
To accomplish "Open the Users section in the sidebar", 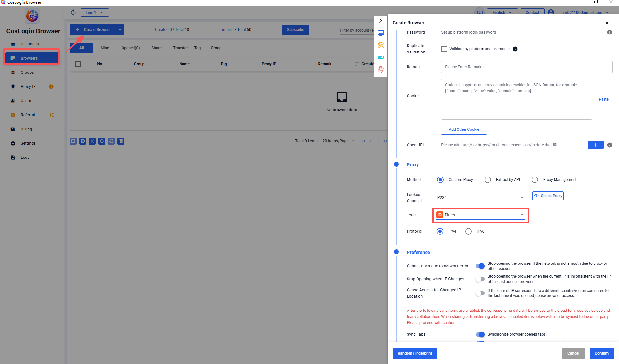I will coord(26,101).
